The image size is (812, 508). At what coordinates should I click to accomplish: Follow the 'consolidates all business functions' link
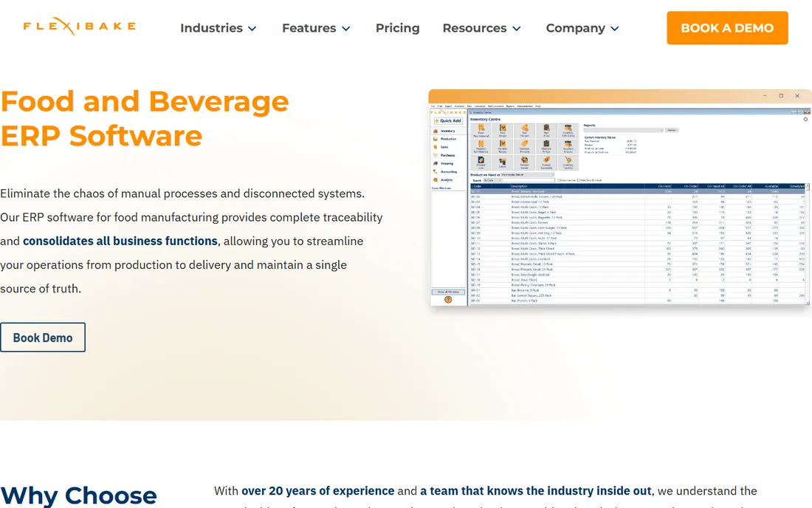(120, 241)
